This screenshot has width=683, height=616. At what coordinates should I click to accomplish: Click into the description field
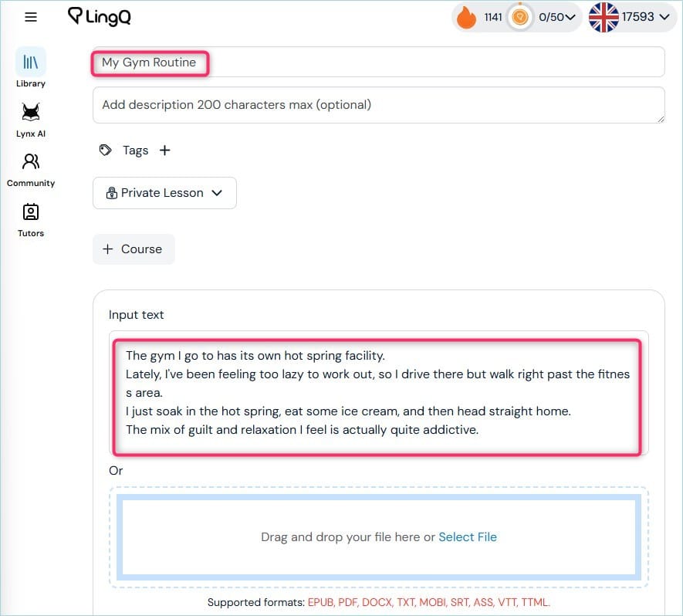(x=378, y=105)
